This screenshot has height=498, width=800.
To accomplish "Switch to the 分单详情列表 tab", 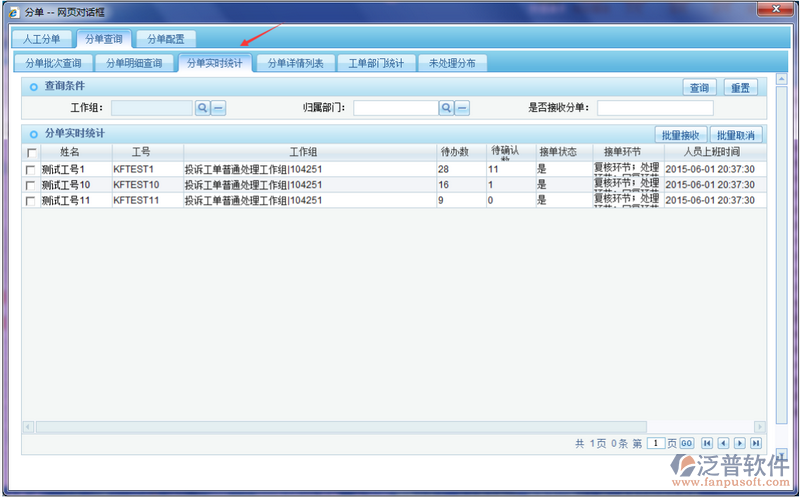I will coord(295,63).
